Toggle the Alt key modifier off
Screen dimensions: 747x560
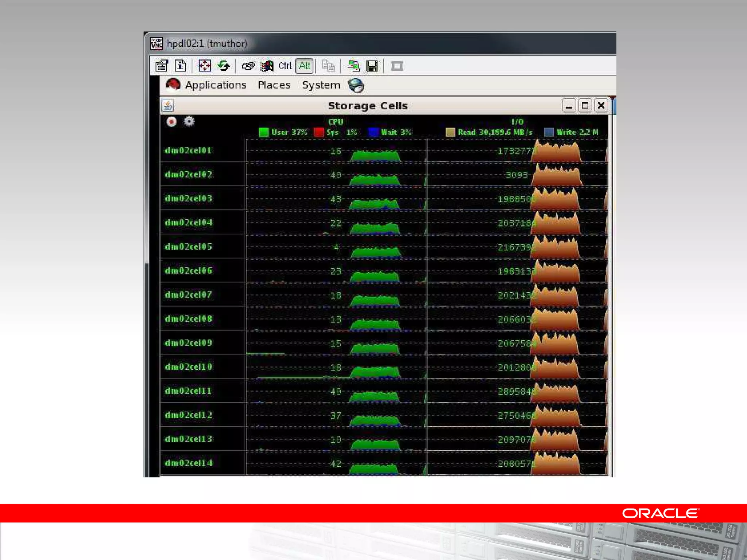pos(304,66)
